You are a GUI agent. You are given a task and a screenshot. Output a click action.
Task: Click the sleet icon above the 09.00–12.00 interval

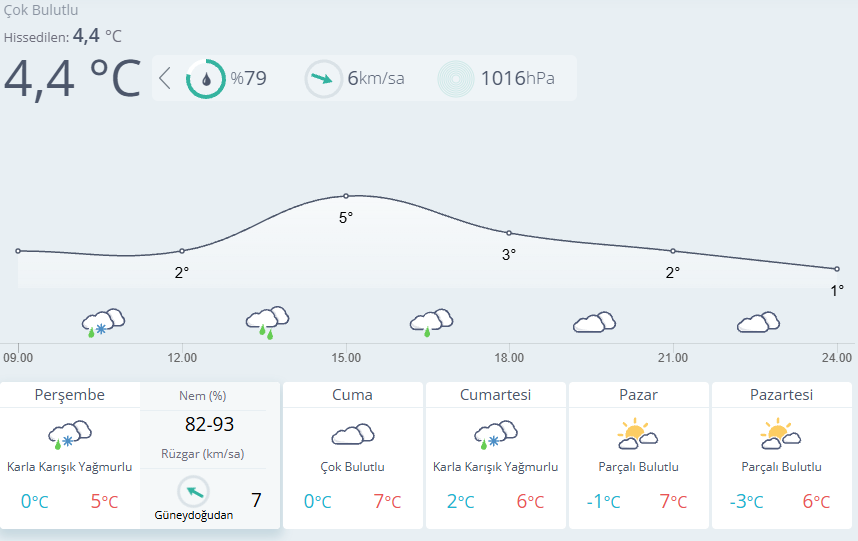[104, 322]
